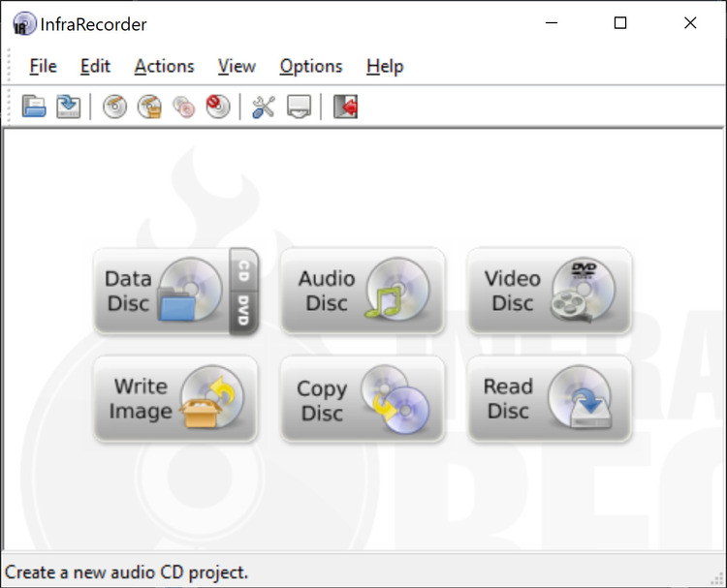Click the Devices drive tray toolbar icon
Screen dimensions: 727x588
299,107
